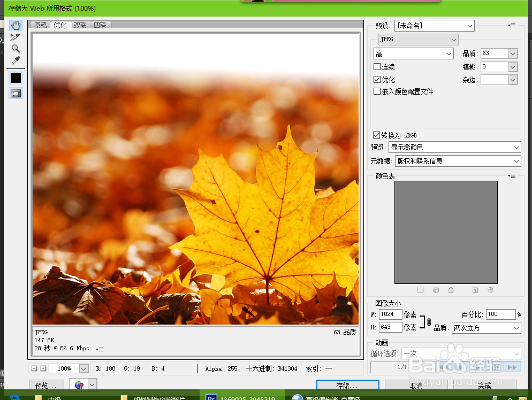532x400 pixels.
Task: Open the color table flyout menu
Action: 512,175
